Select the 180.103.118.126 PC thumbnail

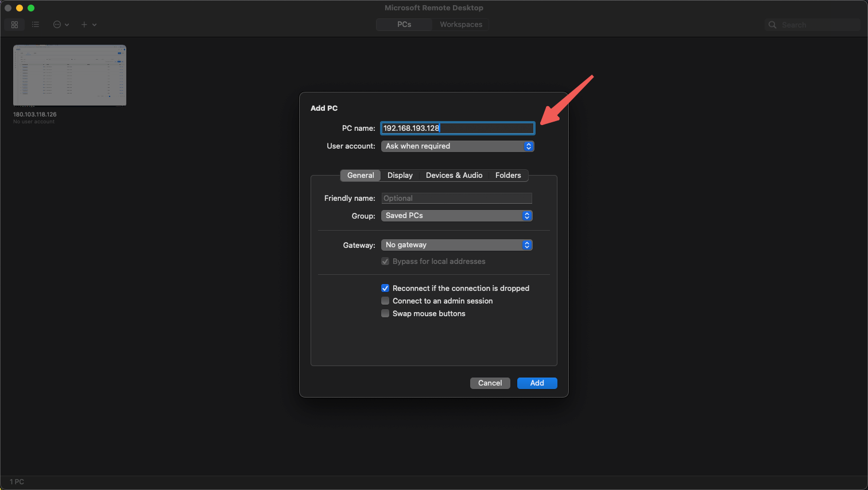point(69,75)
